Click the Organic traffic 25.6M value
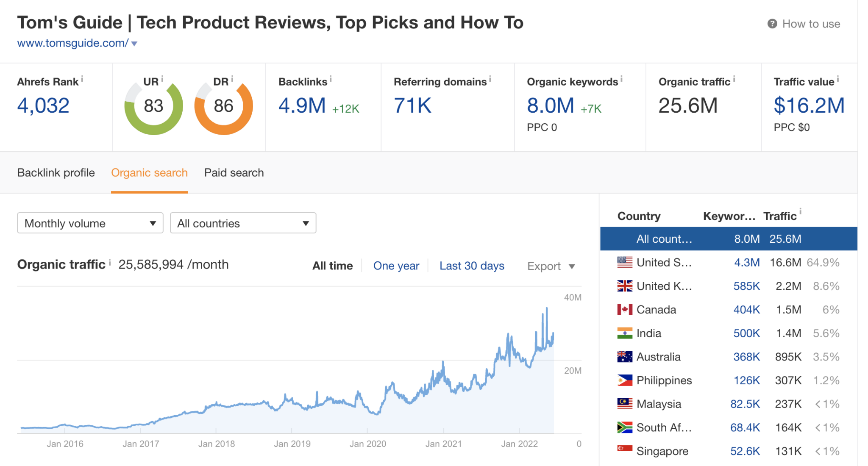This screenshot has width=868, height=466. [x=688, y=105]
